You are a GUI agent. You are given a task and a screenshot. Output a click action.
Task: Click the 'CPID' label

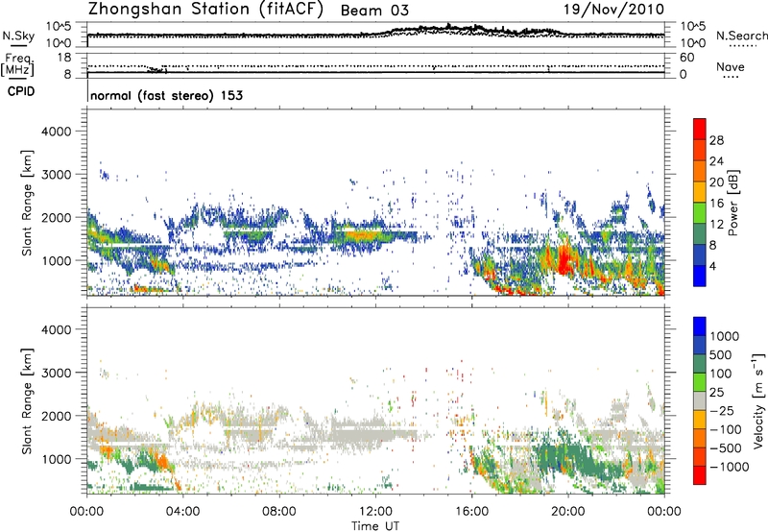21,91
